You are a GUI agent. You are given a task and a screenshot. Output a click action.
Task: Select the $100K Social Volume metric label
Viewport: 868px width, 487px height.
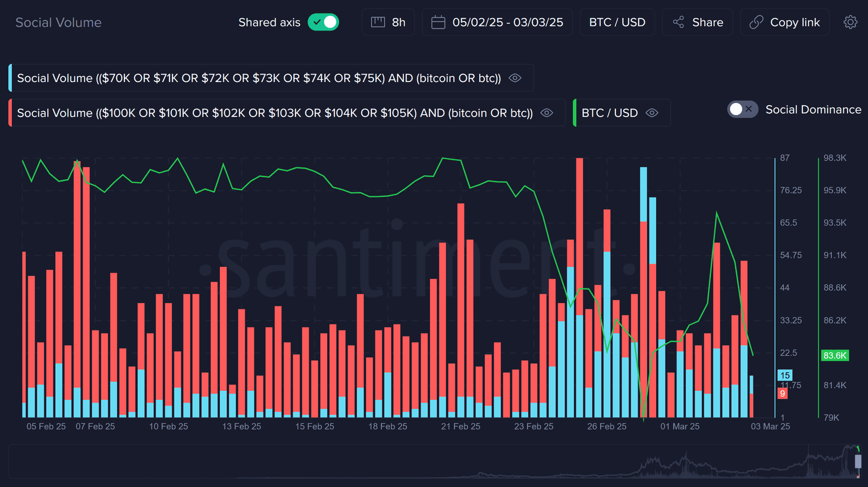[x=275, y=113]
